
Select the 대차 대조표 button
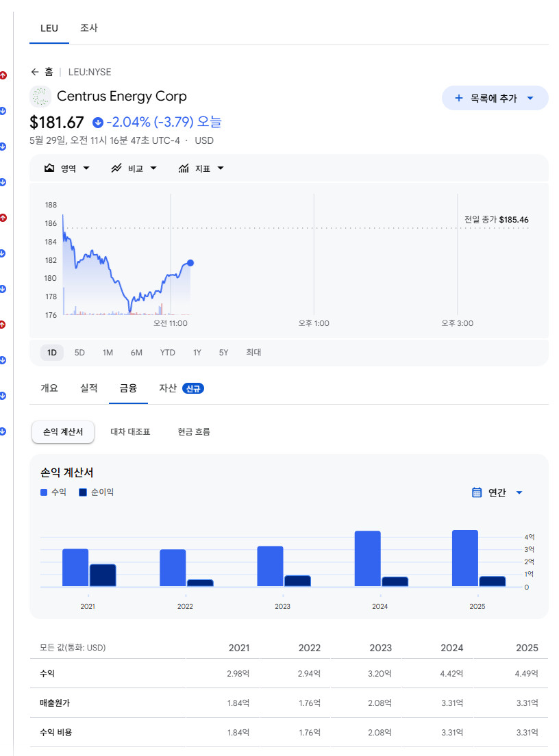pyautogui.click(x=130, y=431)
